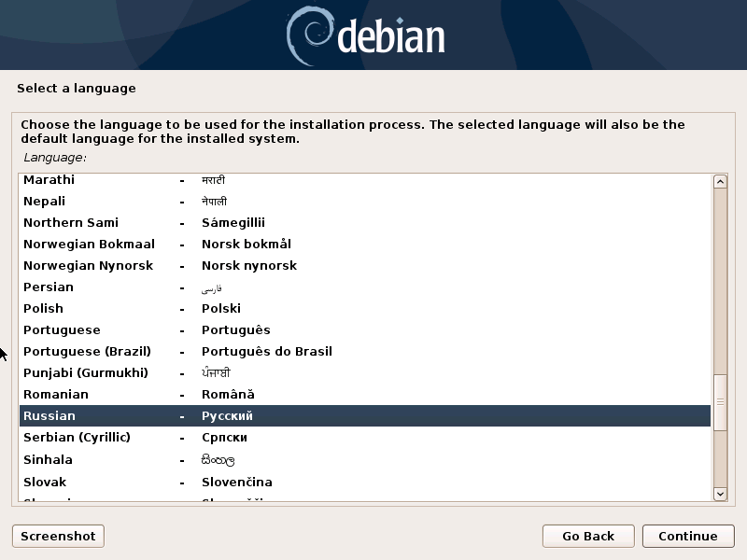Viewport: 747px width, 560px height.
Task: Select Northern Sami language row
Action: coord(365,223)
